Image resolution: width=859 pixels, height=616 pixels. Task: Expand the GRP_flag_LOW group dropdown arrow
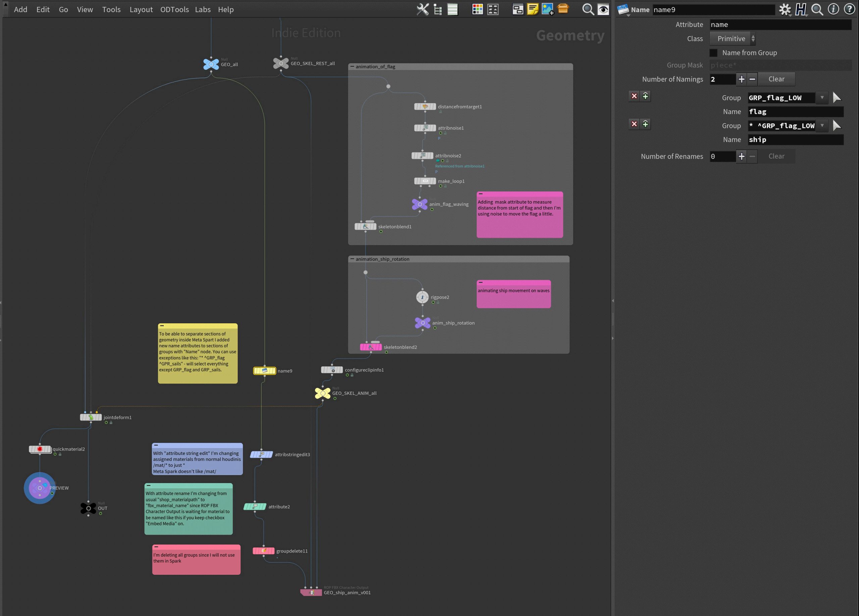[x=822, y=98]
